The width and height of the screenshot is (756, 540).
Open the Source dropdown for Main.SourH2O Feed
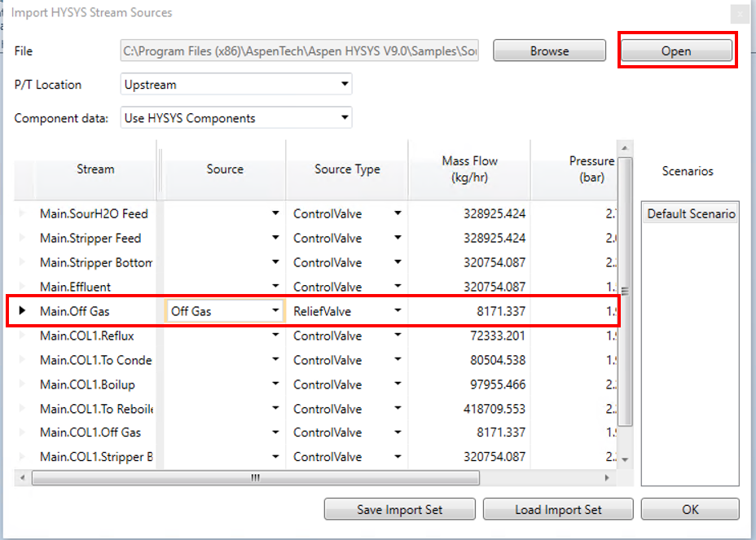tap(275, 213)
